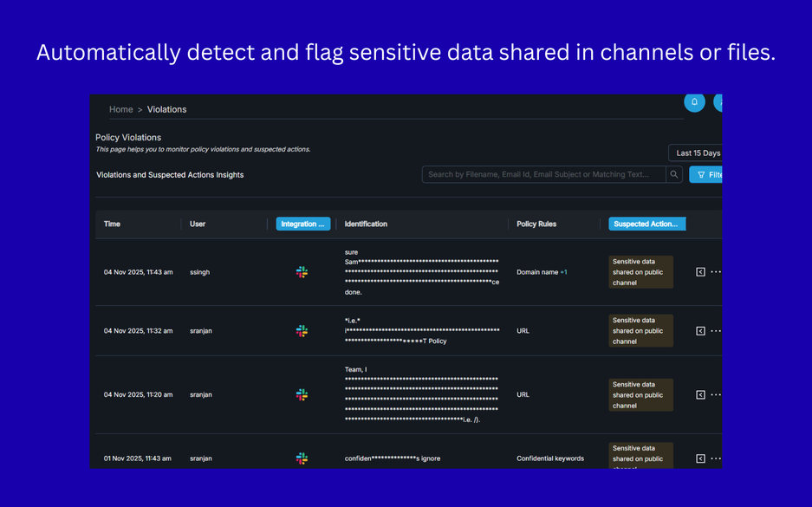Click the Slack icon in the 01 Nov row
This screenshot has width=812, height=507.
302,458
